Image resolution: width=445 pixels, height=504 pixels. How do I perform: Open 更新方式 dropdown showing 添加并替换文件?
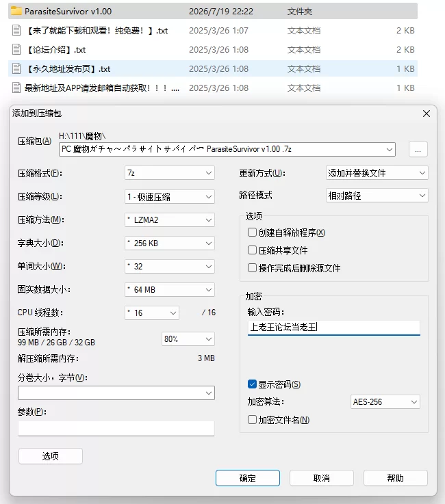coord(377,173)
